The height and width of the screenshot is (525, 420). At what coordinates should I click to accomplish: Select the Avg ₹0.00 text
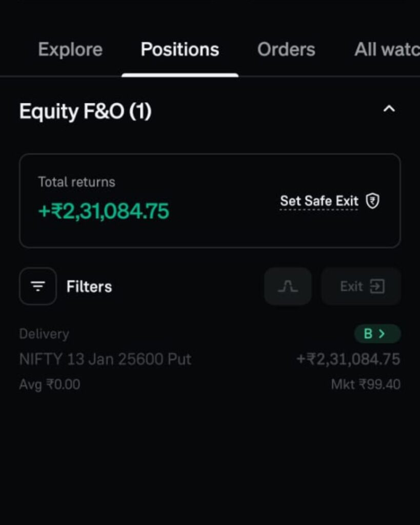[49, 385]
